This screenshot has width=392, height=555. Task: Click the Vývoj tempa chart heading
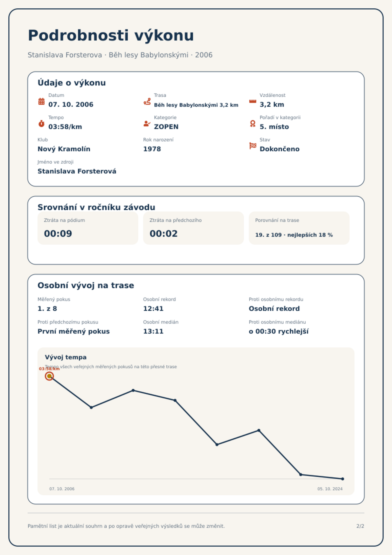(x=66, y=357)
